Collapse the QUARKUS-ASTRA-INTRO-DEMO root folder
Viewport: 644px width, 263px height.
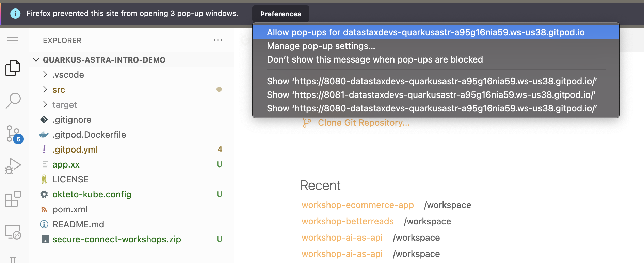click(x=36, y=60)
